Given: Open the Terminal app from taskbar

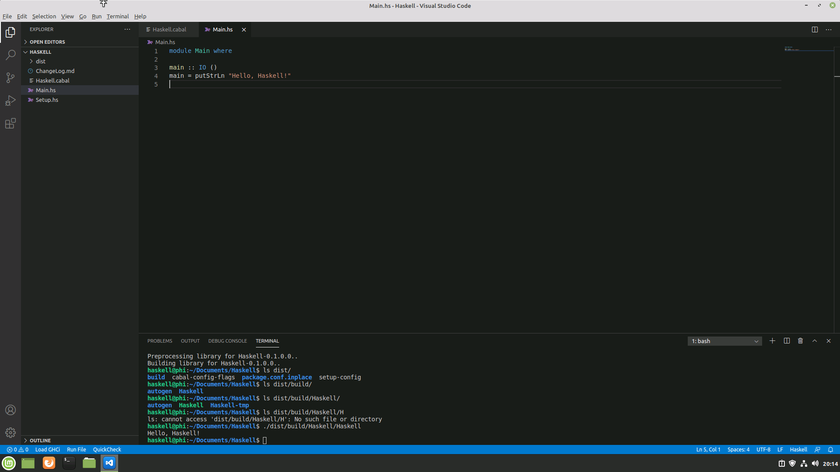Looking at the screenshot, I should click(x=69, y=463).
